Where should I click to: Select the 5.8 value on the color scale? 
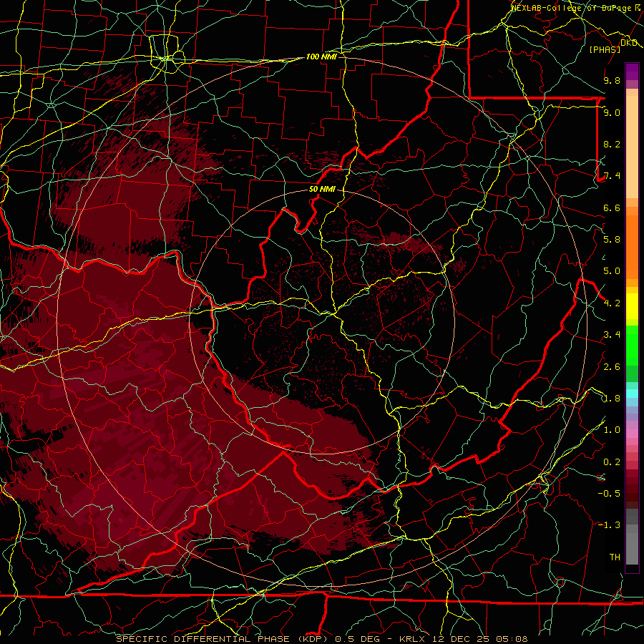coord(612,240)
